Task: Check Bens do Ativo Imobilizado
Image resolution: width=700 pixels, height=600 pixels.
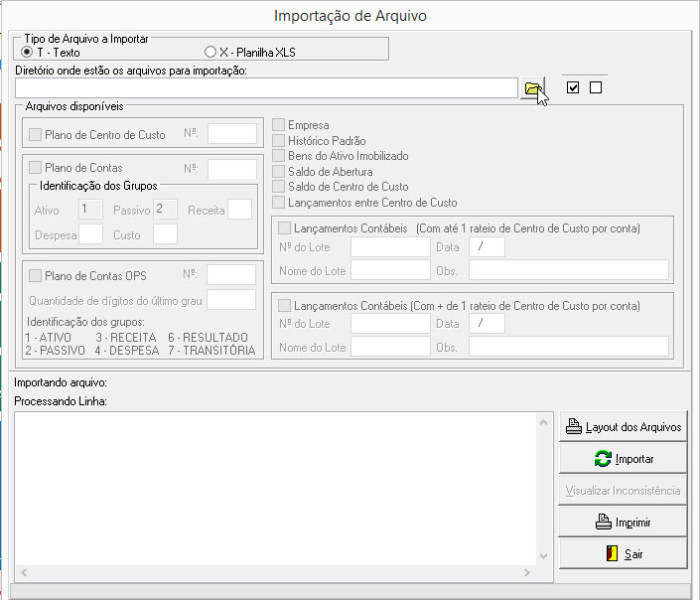Action: coord(279,156)
